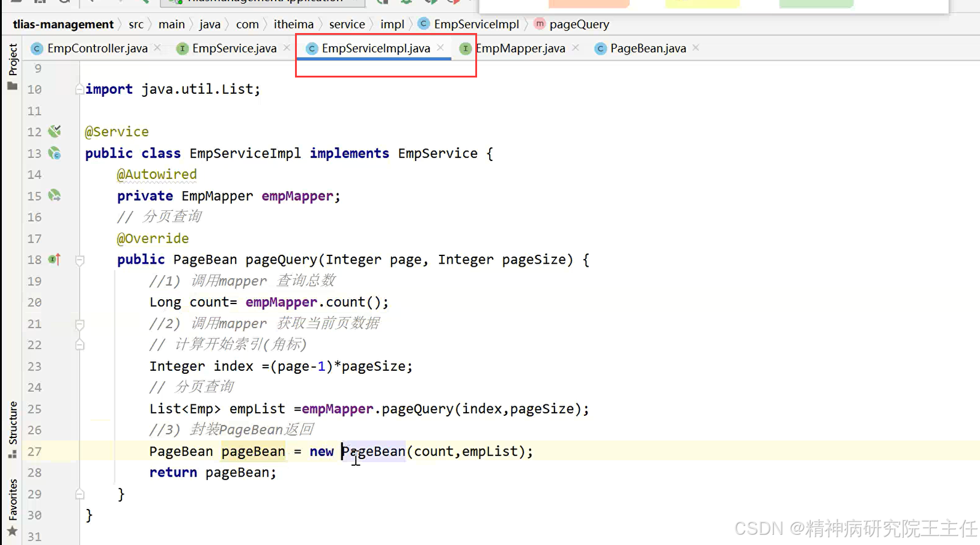
Task: Open the Project tool window
Action: [13, 58]
